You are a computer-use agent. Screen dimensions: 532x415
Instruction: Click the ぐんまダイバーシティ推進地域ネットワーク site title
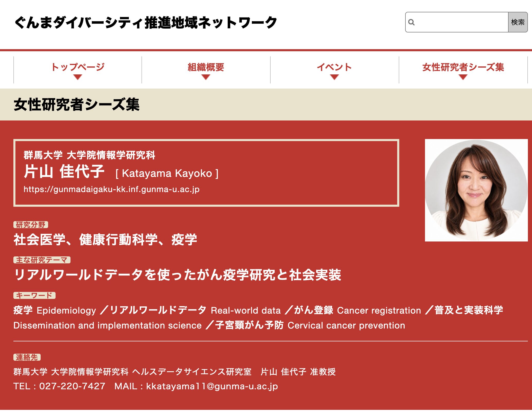pos(146,22)
